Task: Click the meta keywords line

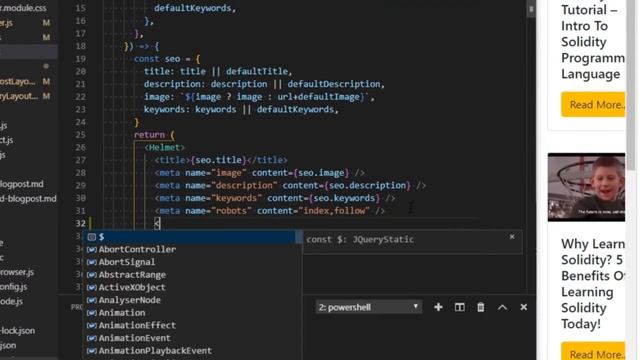Action: click(x=275, y=198)
